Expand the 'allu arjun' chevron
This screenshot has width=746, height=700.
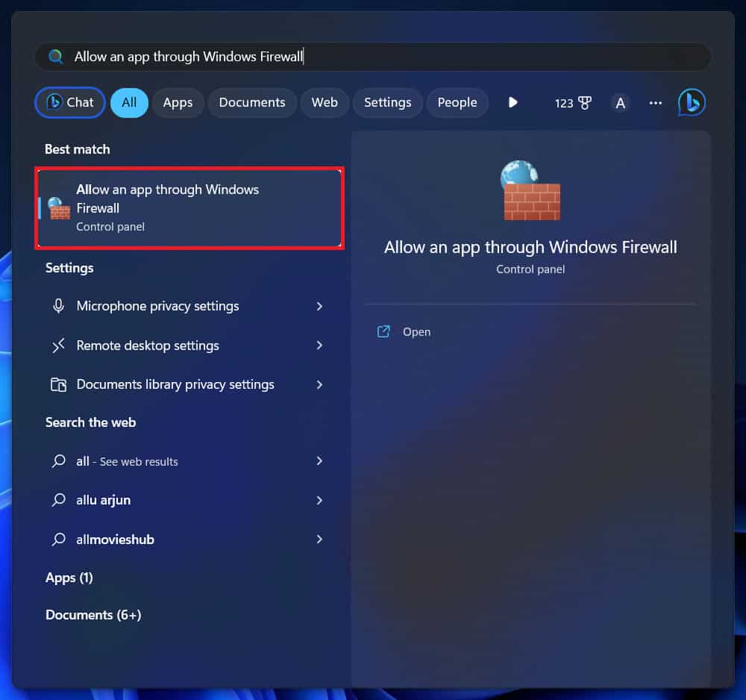(x=319, y=500)
